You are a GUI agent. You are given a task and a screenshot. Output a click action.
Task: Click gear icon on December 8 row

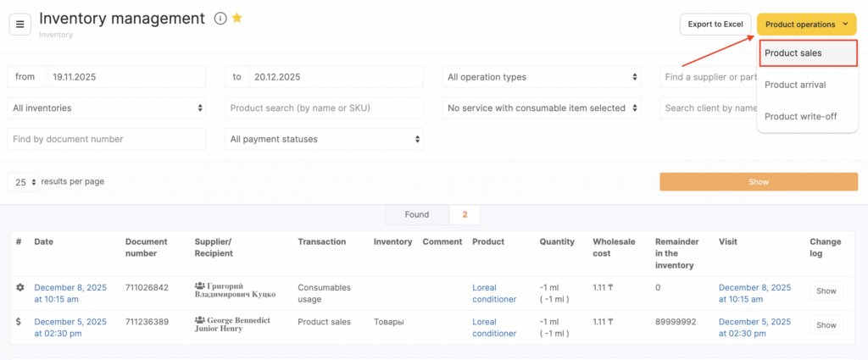coord(20,288)
